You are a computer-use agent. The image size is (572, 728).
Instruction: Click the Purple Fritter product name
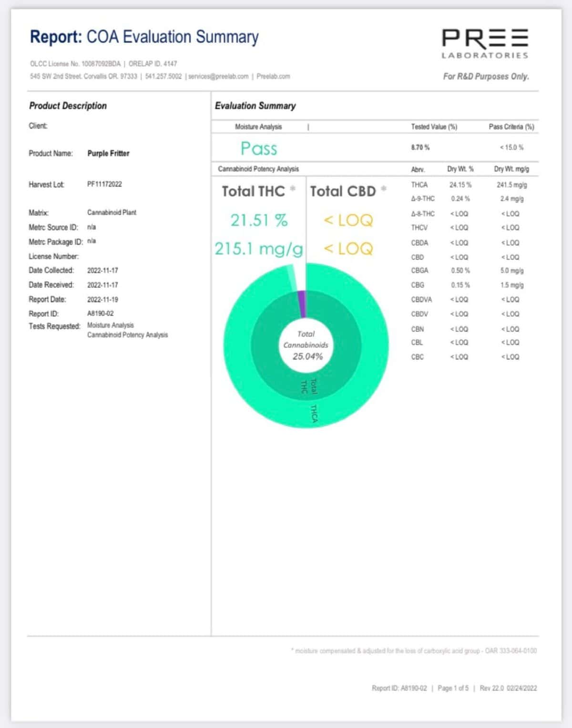pos(108,153)
